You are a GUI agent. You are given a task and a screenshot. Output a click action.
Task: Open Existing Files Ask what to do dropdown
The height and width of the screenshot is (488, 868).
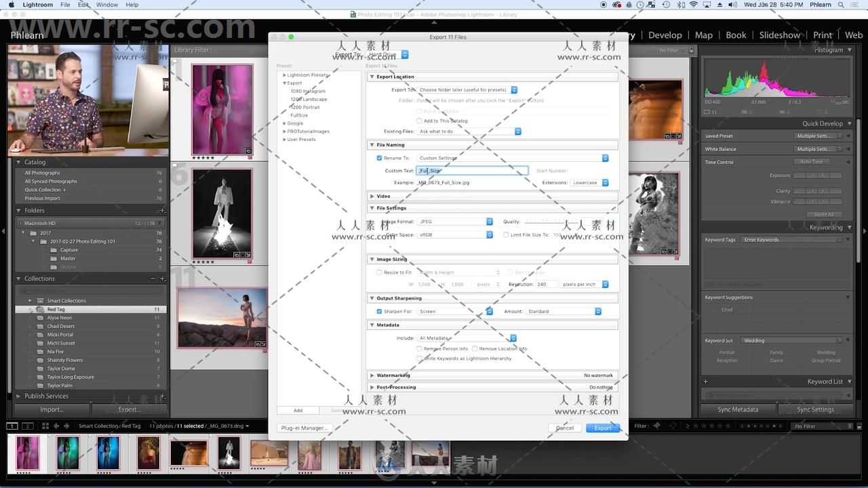click(469, 131)
